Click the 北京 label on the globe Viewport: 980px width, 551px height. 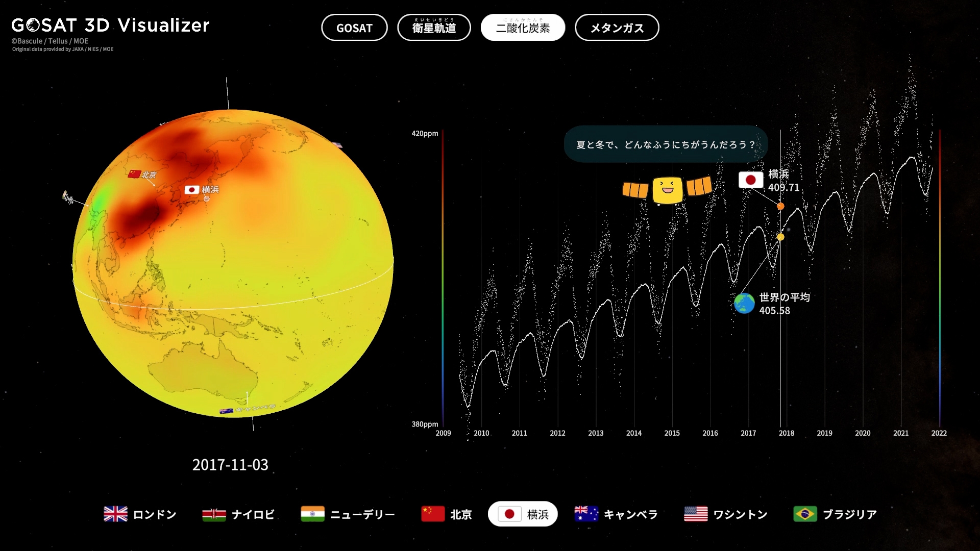(149, 174)
